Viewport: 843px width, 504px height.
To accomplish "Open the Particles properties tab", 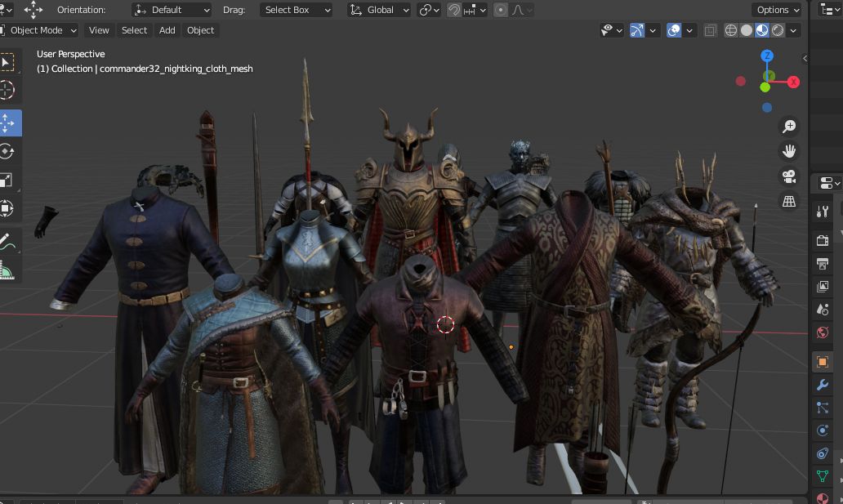I will (822, 408).
